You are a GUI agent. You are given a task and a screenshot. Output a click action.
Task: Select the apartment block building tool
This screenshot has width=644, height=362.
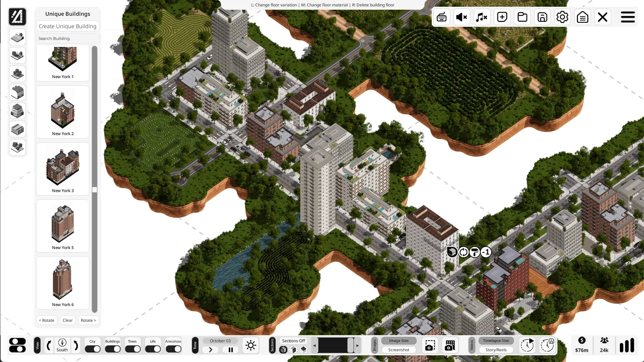click(17, 111)
